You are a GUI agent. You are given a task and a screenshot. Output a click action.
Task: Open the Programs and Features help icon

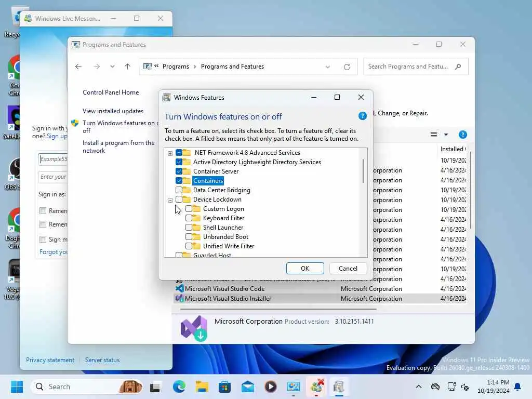tap(462, 135)
